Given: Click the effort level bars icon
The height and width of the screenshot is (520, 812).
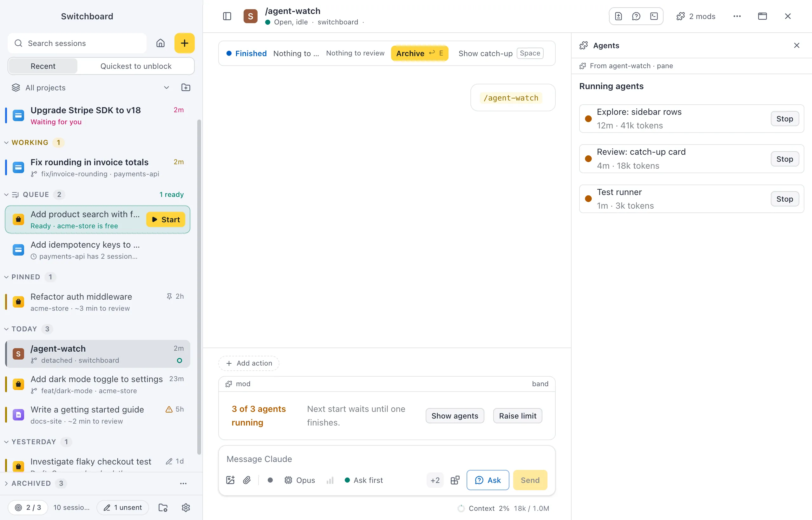Looking at the screenshot, I should 330,480.
